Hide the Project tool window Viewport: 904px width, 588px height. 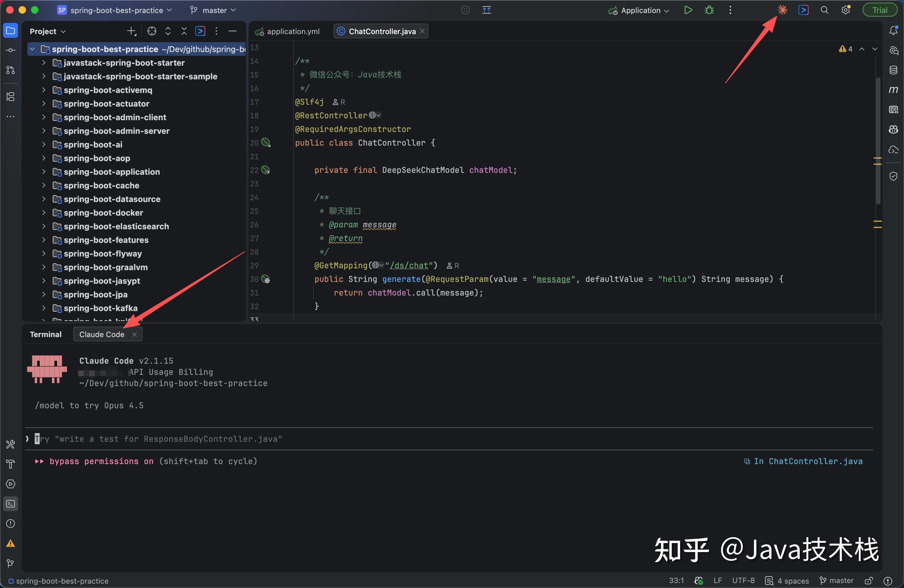coord(233,31)
